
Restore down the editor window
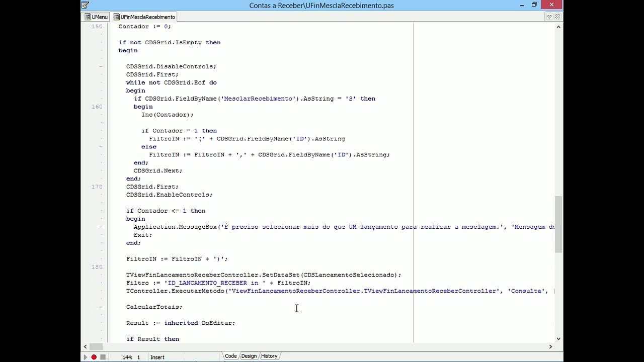(x=534, y=5)
